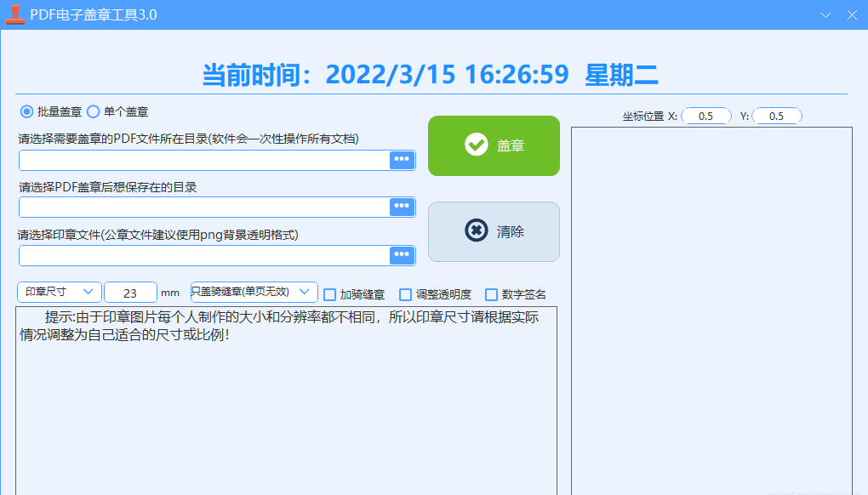868x495 pixels.
Task: Click the 保存目录 output path field
Action: pos(204,207)
